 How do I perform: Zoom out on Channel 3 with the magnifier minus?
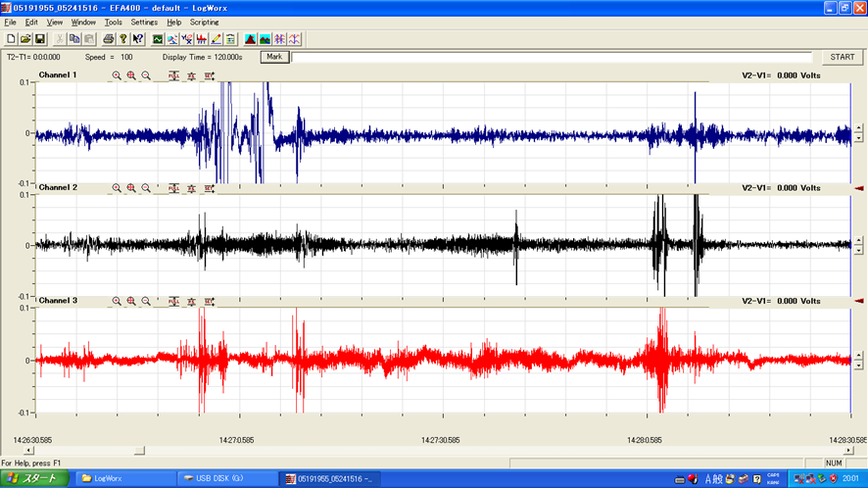[x=146, y=301]
